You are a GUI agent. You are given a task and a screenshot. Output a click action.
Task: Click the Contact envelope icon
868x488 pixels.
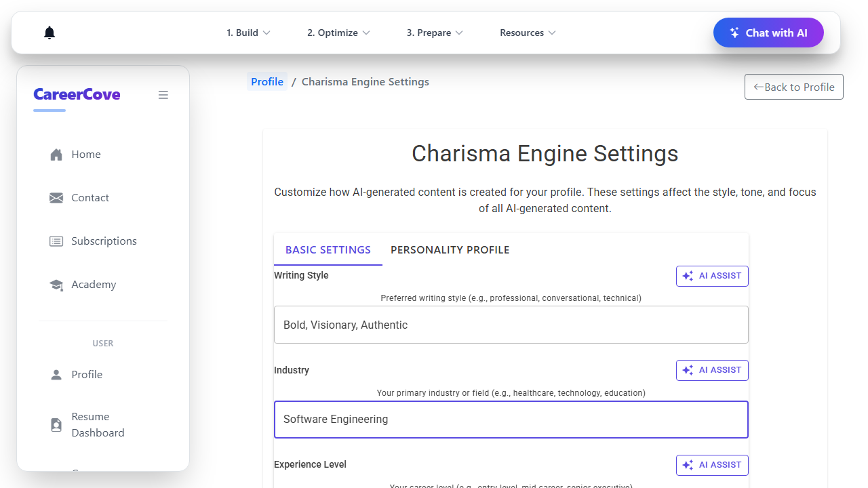click(x=56, y=198)
